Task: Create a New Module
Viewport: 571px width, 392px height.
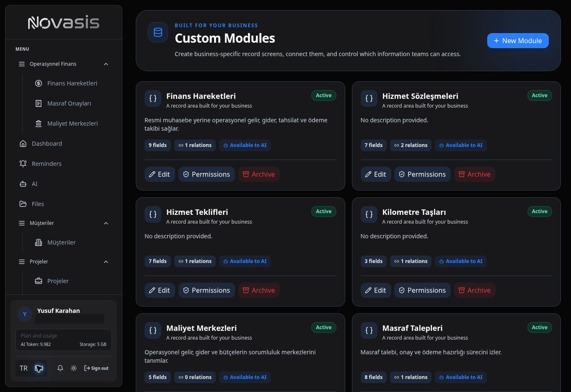Action: coord(518,41)
